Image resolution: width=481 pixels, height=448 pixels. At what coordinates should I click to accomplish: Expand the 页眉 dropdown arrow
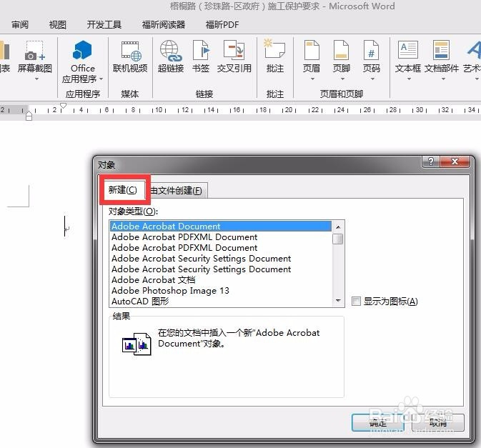click(312, 79)
